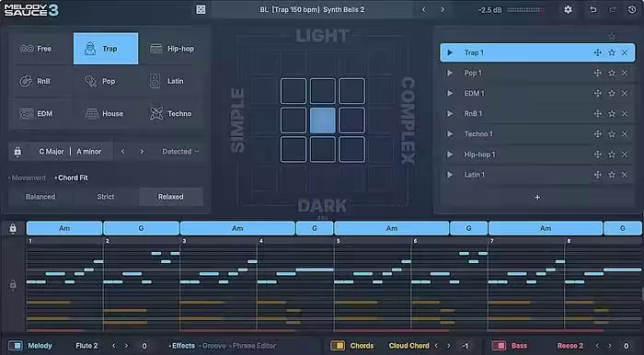This screenshot has height=355, width=644.
Task: Play the Trap 1 melody
Action: point(450,52)
